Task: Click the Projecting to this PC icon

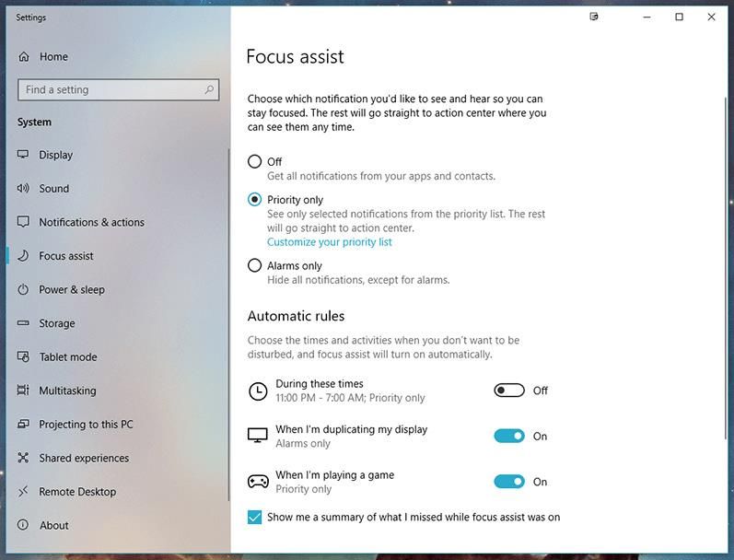Action: click(x=23, y=424)
